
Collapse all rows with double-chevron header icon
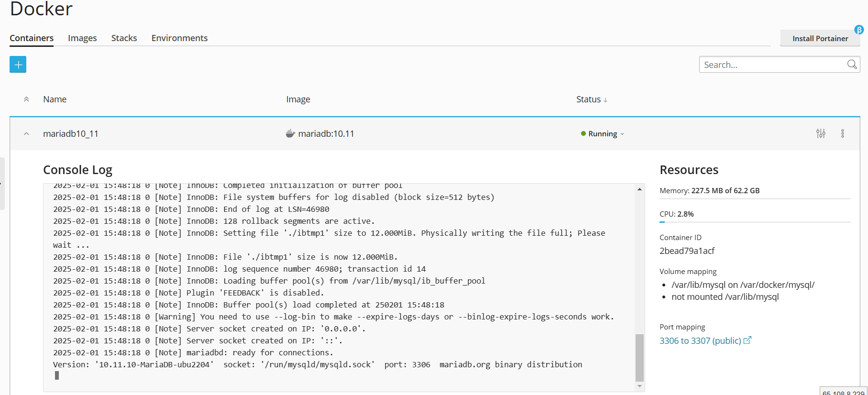[x=26, y=99]
